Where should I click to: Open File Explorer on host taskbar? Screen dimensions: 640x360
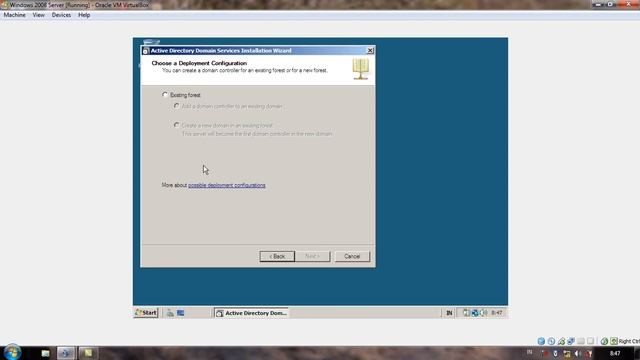pyautogui.click(x=45, y=353)
